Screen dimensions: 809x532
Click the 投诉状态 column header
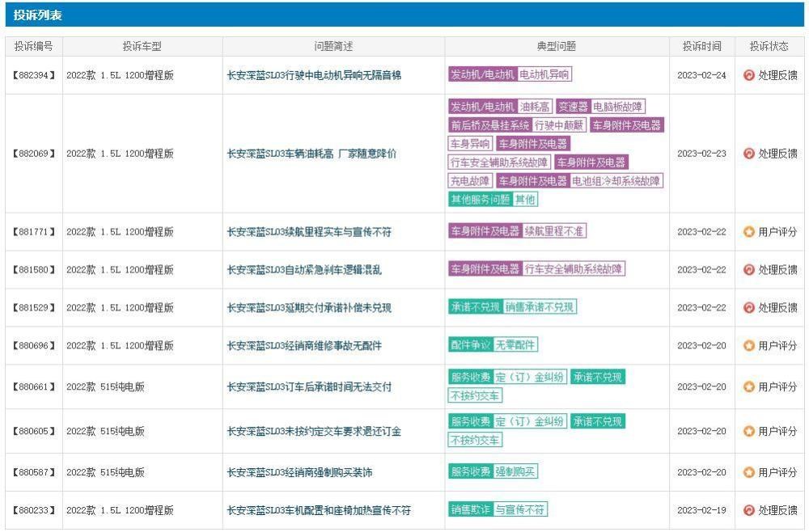[769, 46]
